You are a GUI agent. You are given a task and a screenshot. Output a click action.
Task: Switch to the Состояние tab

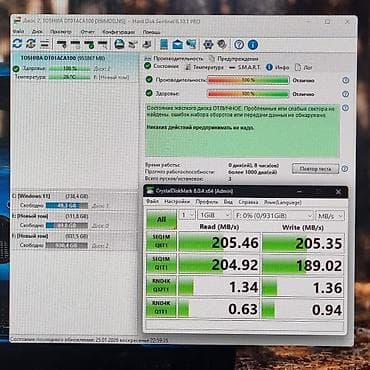162,66
